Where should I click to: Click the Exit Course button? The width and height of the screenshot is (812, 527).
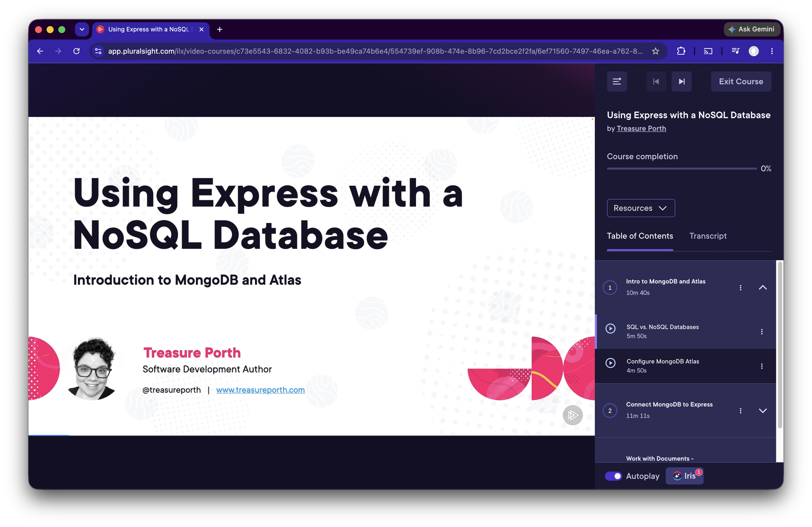tap(741, 82)
